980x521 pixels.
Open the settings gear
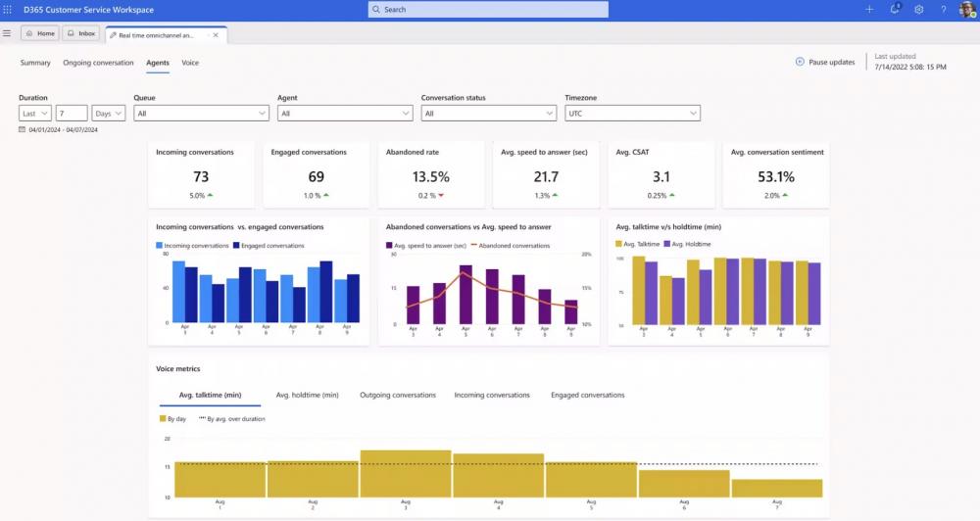pyautogui.click(x=919, y=9)
